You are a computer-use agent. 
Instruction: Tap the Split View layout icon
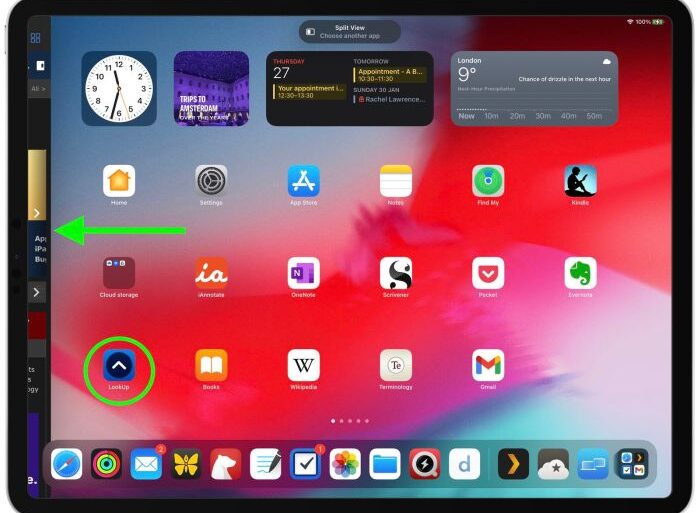tap(310, 32)
